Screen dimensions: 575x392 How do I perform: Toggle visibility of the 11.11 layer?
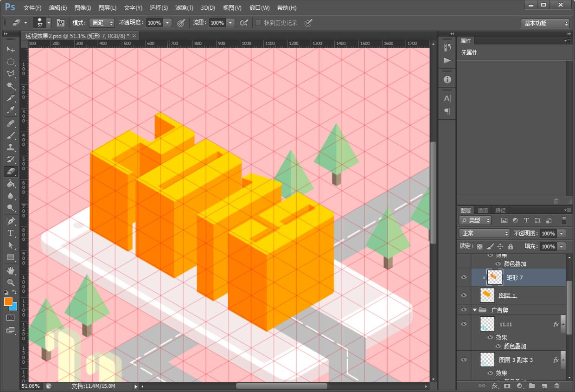click(464, 324)
